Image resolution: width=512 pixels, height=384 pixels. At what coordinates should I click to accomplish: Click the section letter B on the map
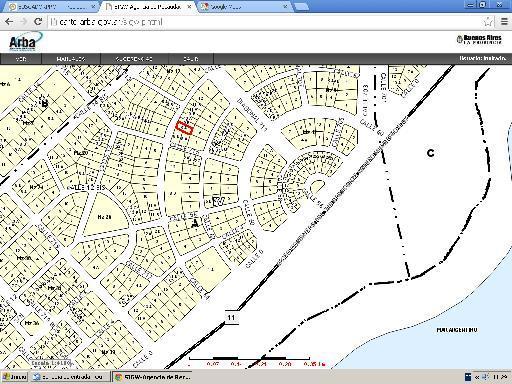pos(44,103)
